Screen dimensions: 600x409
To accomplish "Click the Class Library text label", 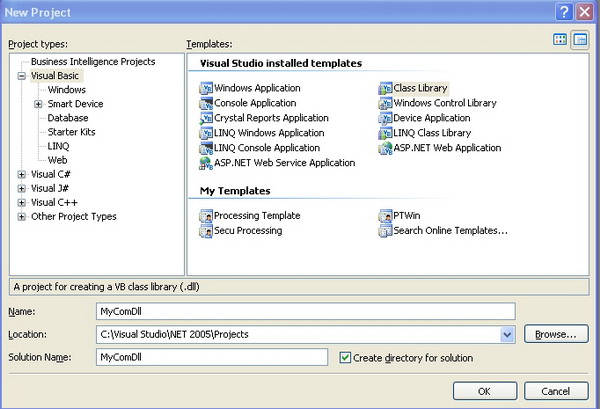I will pos(420,88).
